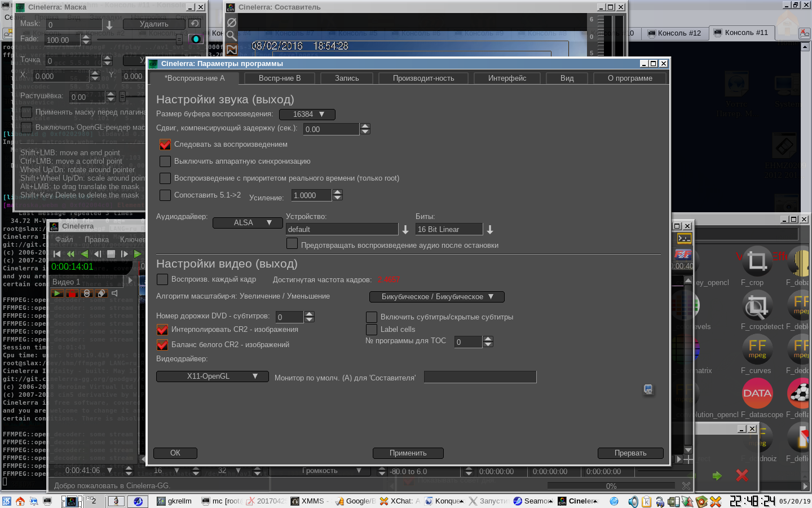The height and width of the screenshot is (508, 812).
Task: Toggle the gang faders icon on Видео 1
Action: click(87, 293)
